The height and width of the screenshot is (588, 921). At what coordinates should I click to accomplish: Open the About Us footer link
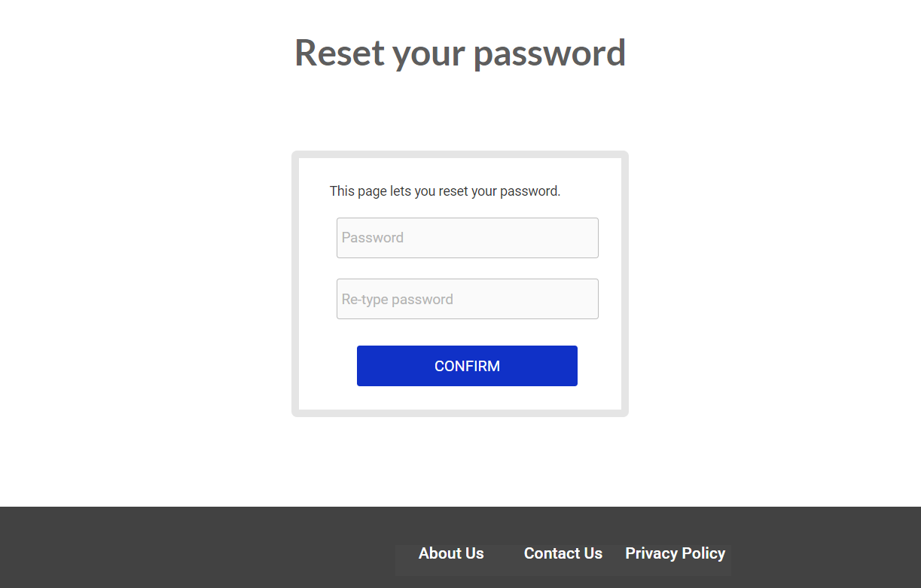(x=451, y=553)
